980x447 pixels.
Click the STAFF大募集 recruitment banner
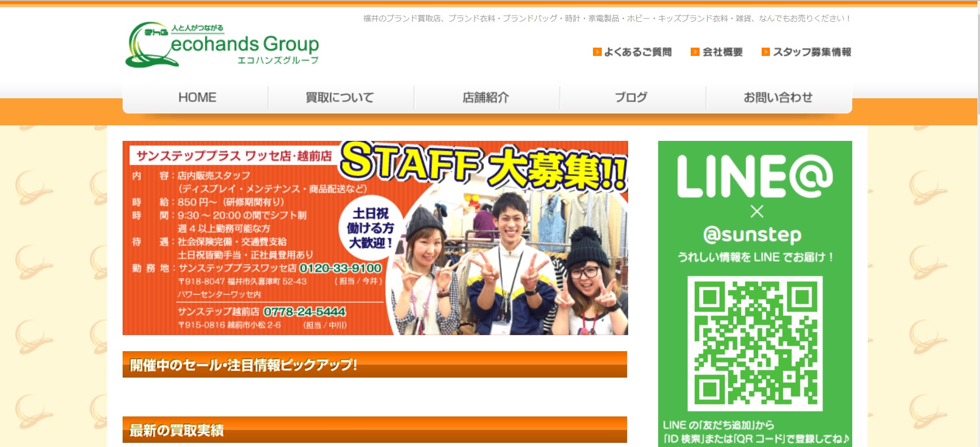(x=375, y=238)
